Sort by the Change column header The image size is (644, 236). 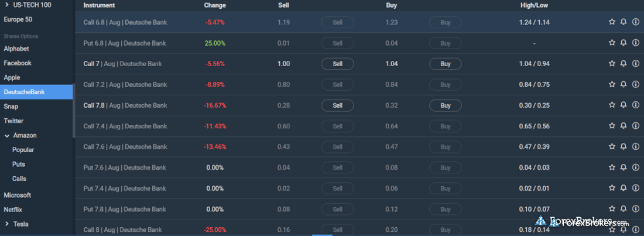(x=214, y=5)
